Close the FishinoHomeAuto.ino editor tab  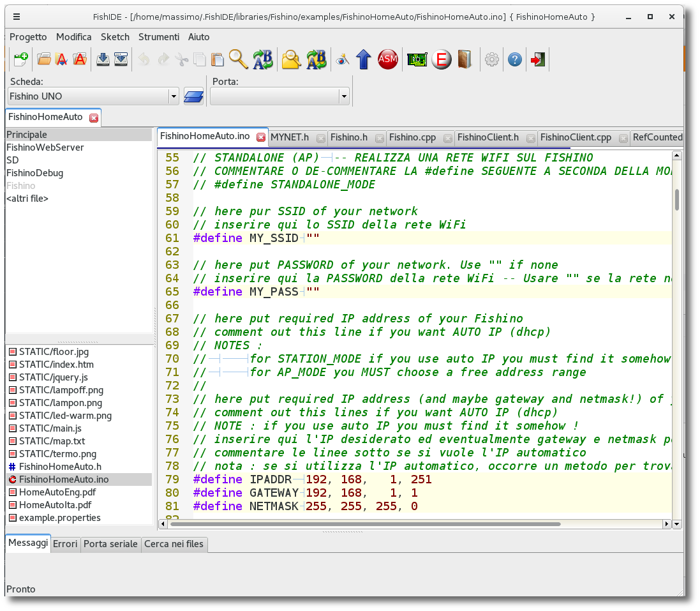261,137
